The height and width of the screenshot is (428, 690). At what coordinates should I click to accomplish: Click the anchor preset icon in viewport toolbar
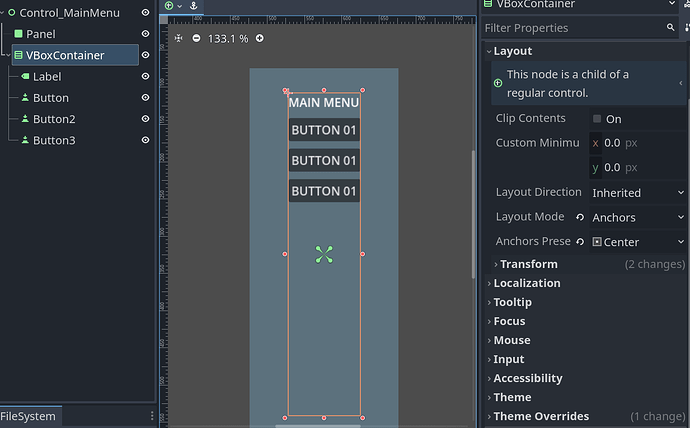[x=194, y=6]
